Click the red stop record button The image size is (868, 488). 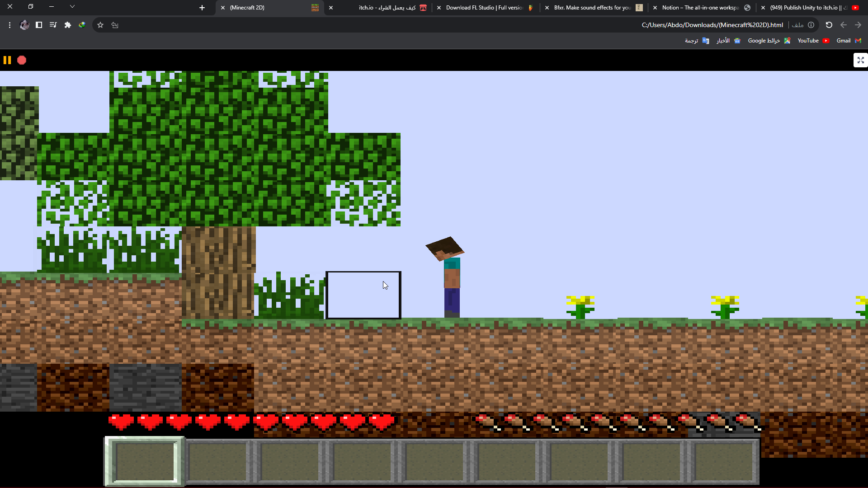pos(22,60)
